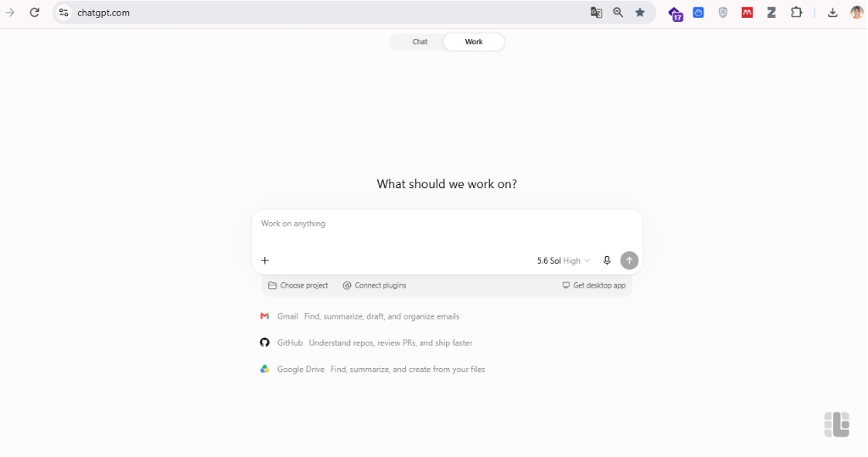Select the Google Drive suggestion row
Image resolution: width=868 pixels, height=457 pixels.
[373, 370]
